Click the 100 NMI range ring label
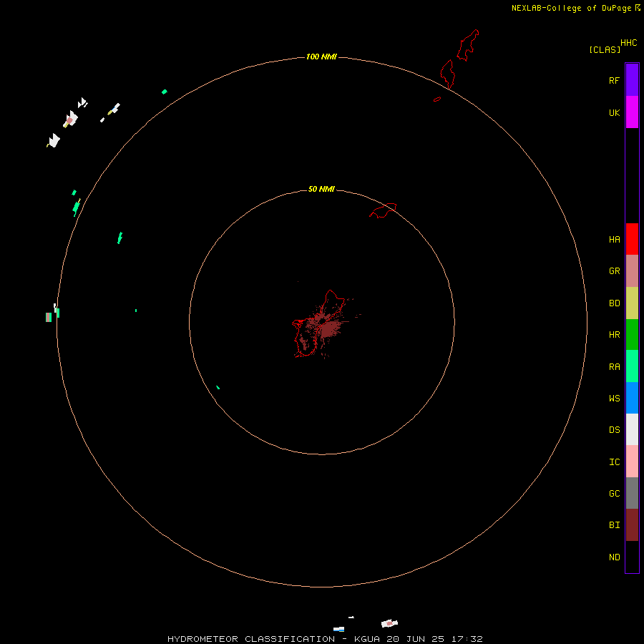Viewport: 644px width, 644px height. (321, 57)
